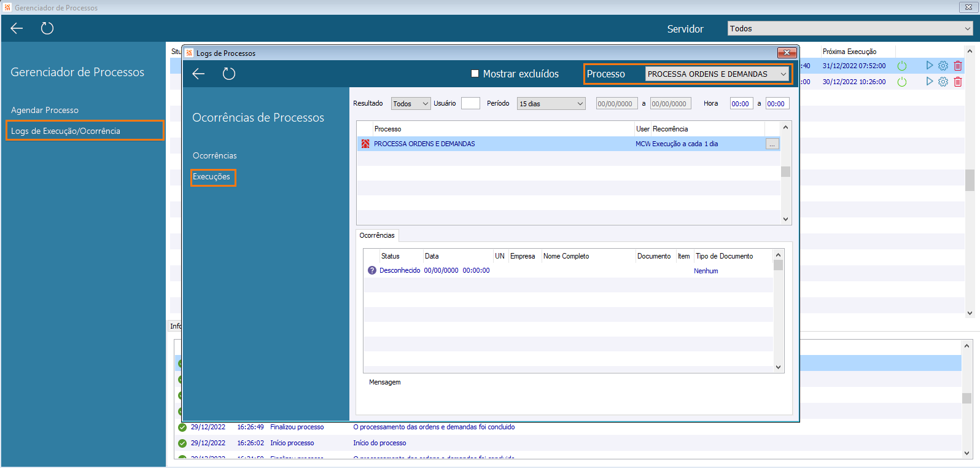Click the Hora start time field

click(741, 104)
